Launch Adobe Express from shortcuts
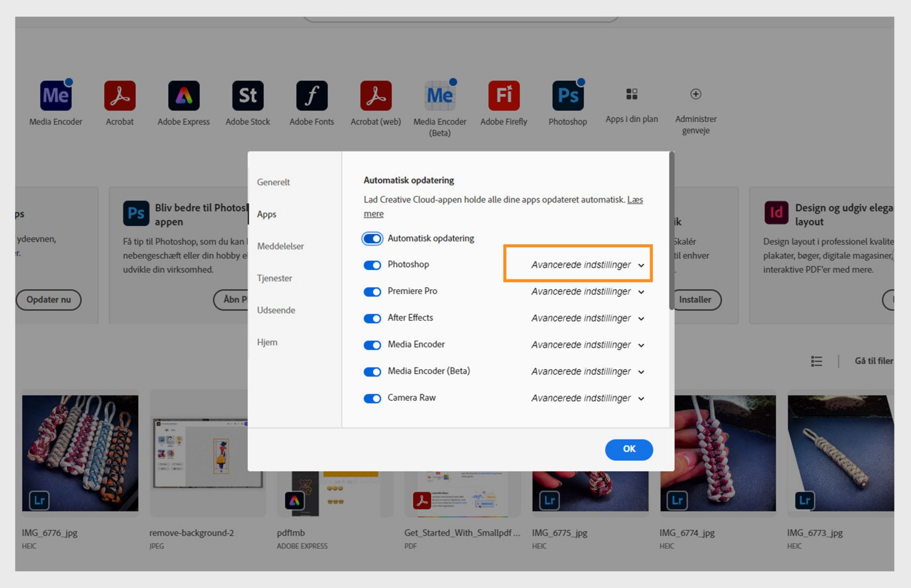This screenshot has width=911, height=588. 184,95
